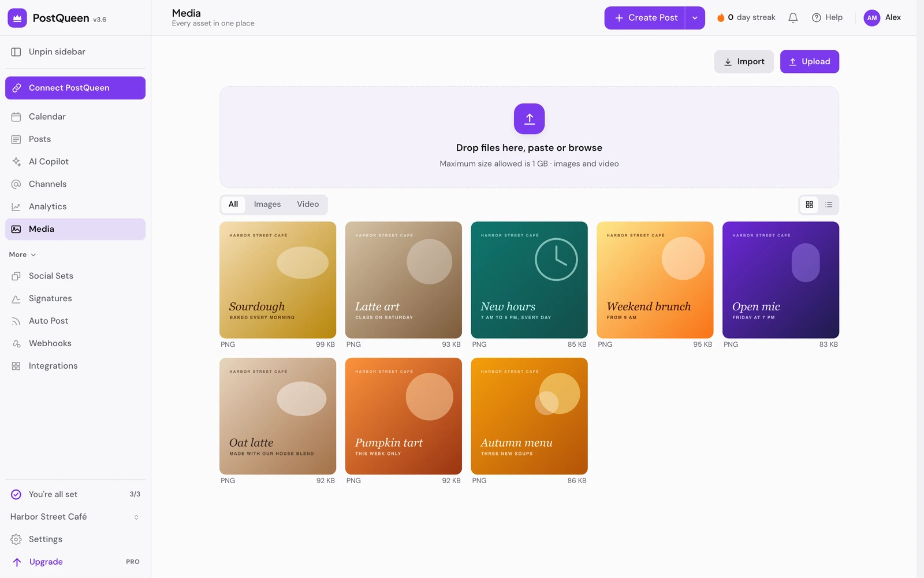Viewport: 924px width, 578px height.
Task: Click the Social Sets icon
Action: (16, 276)
